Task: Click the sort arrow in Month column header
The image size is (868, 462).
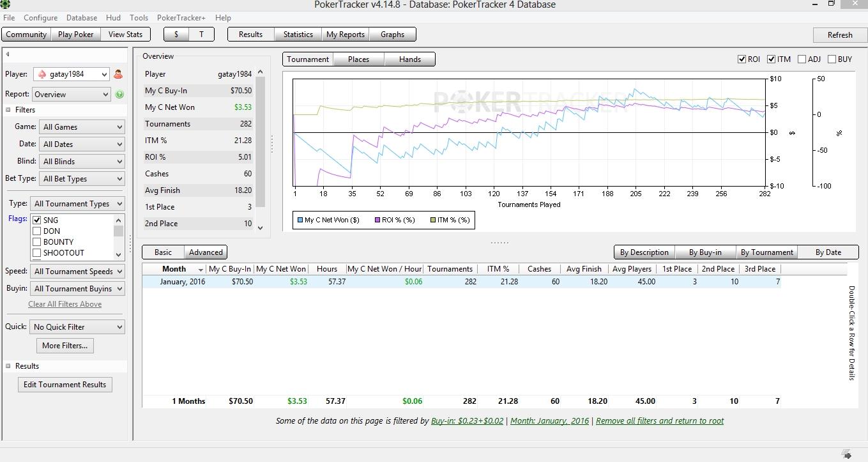Action: pos(201,270)
